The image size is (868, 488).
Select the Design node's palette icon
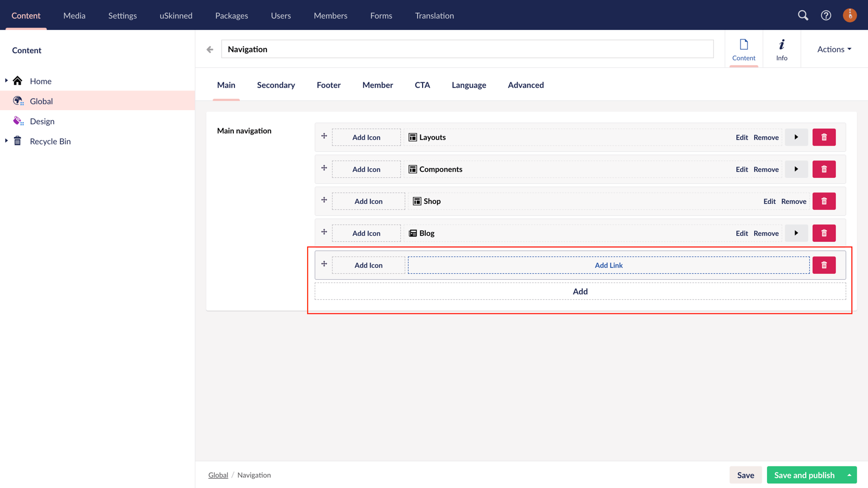(17, 121)
